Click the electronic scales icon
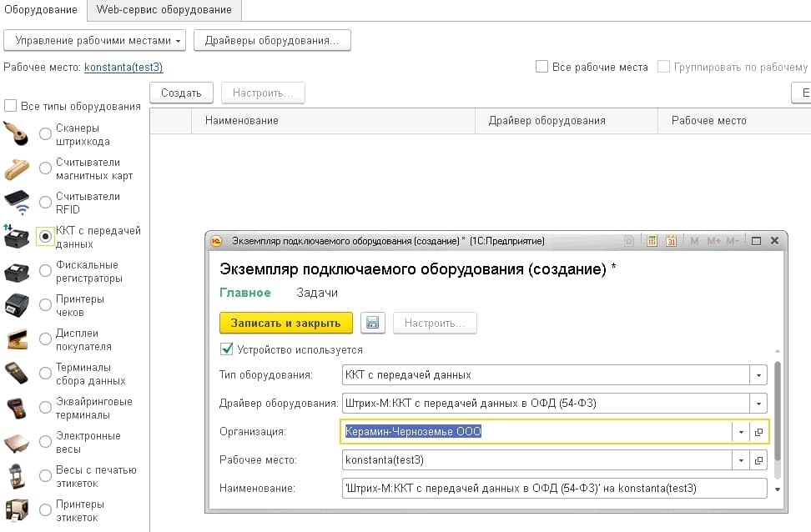This screenshot has width=811, height=532. pyautogui.click(x=17, y=442)
